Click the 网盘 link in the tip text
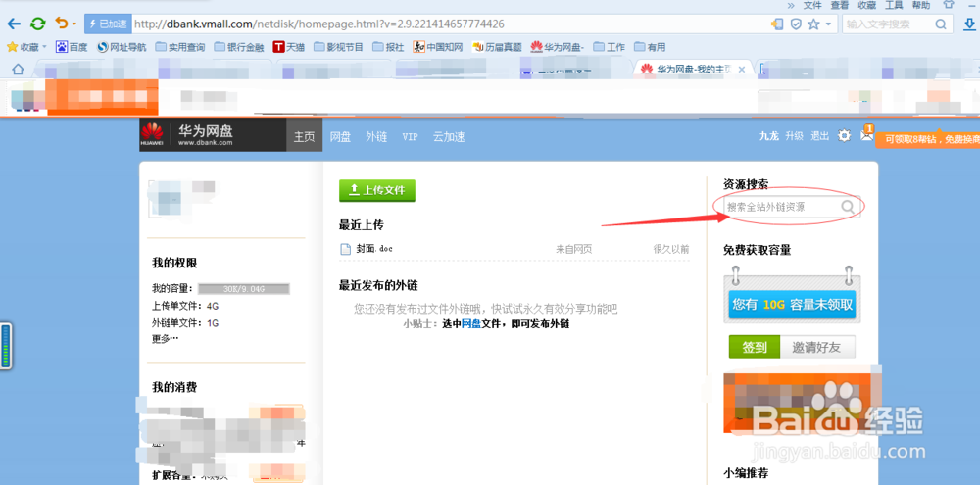The width and height of the screenshot is (980, 485). click(x=470, y=323)
